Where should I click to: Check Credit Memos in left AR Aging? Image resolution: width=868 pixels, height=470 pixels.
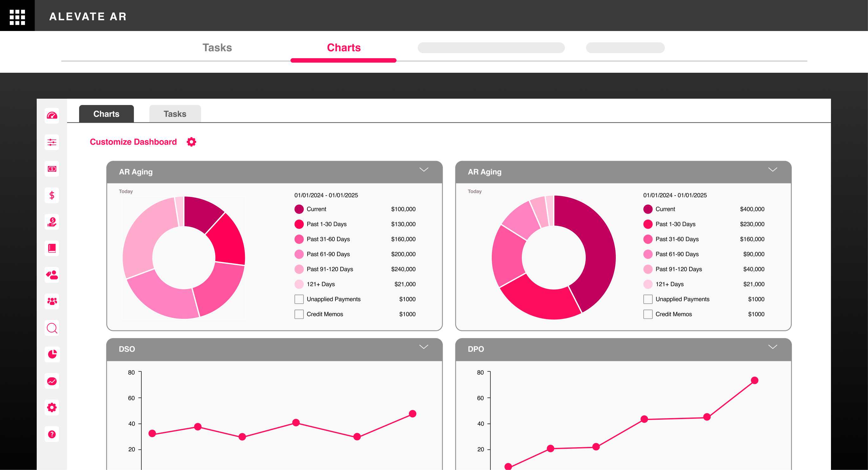click(299, 314)
